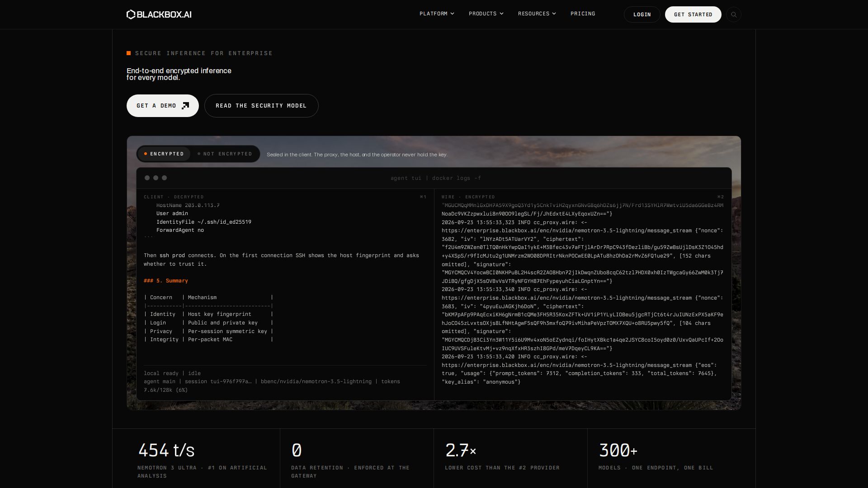Expand the PRODUCTS dropdown menu
Screen dimensions: 868x488
click(x=486, y=14)
